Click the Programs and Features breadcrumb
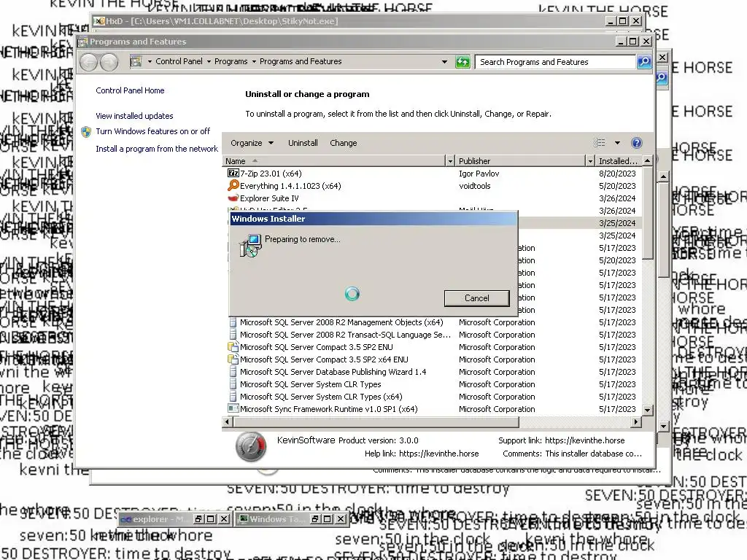The image size is (747, 560). (x=301, y=61)
